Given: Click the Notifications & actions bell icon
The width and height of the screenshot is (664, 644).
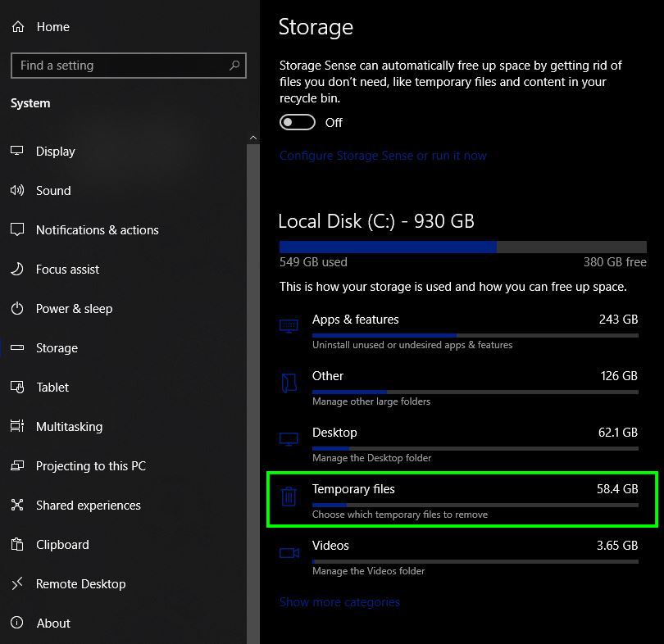Looking at the screenshot, I should point(17,230).
